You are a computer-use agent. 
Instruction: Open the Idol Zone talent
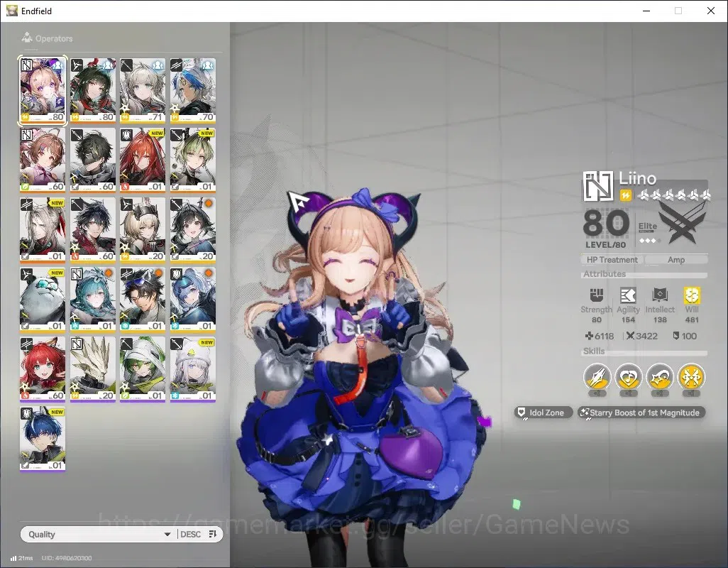[x=544, y=413]
